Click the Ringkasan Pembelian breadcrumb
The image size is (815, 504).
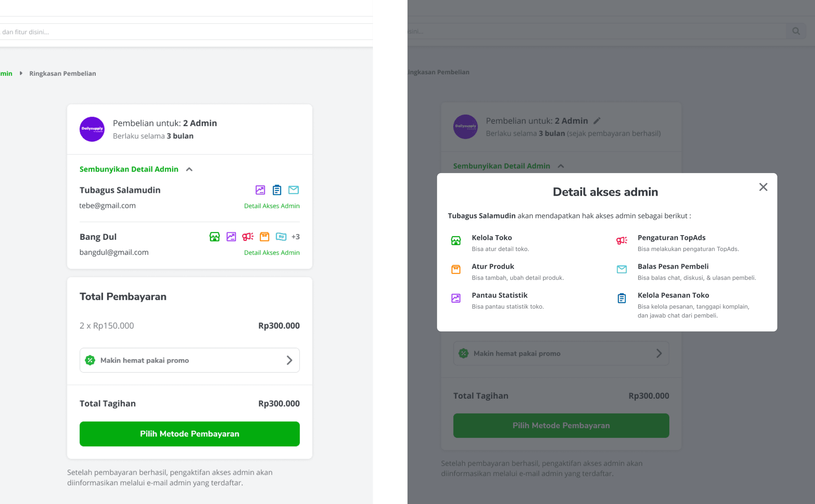click(x=62, y=74)
